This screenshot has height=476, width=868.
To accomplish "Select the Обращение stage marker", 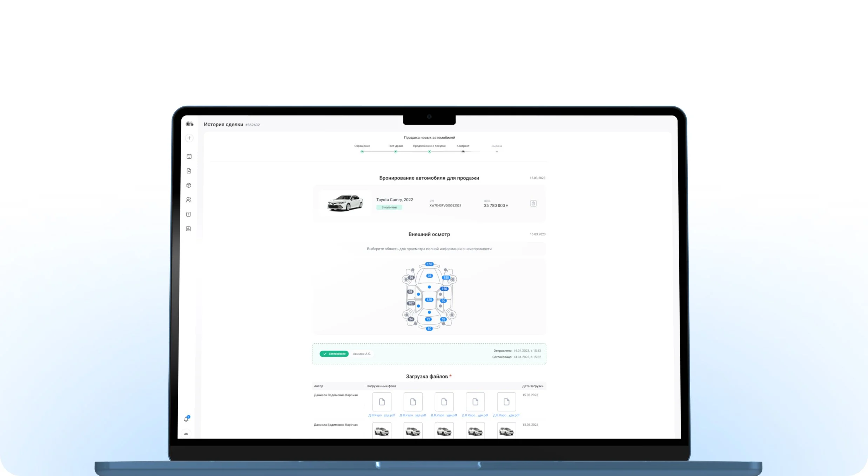I will pyautogui.click(x=362, y=152).
